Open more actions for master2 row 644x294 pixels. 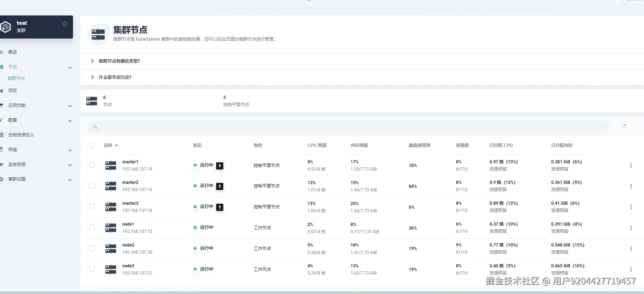tap(631, 186)
